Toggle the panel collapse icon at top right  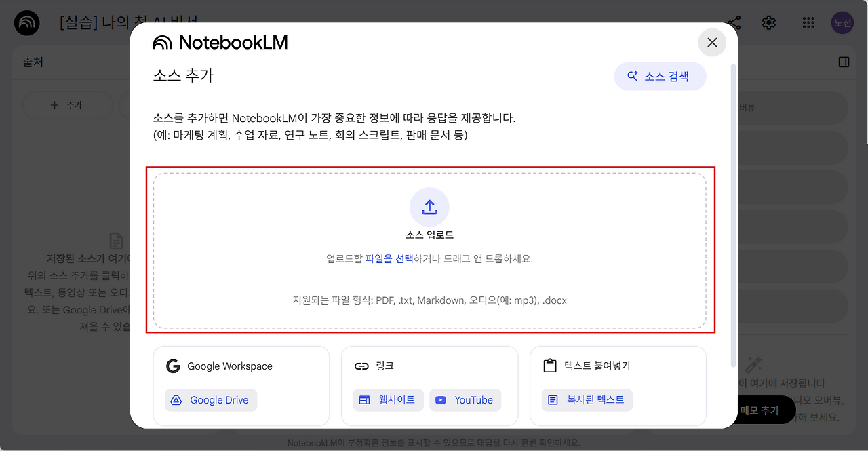pos(844,62)
